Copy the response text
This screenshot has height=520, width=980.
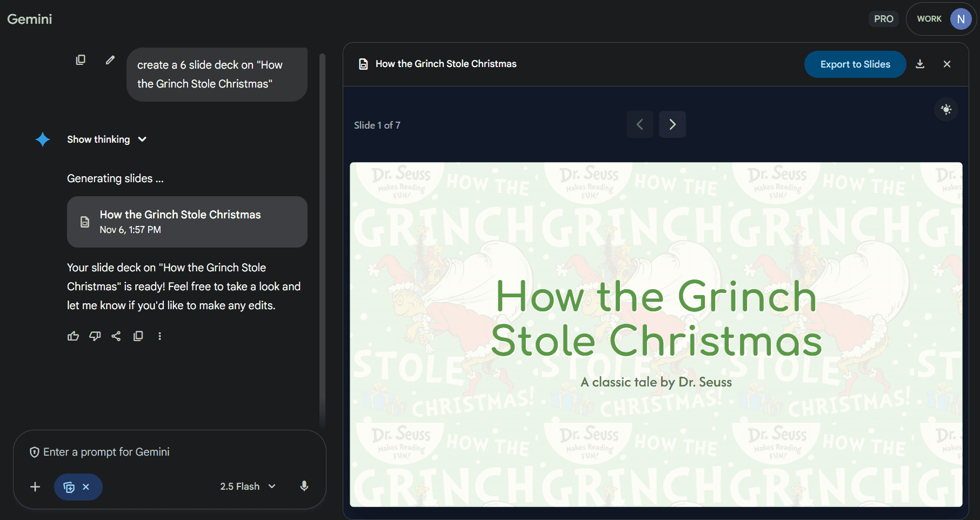[138, 336]
